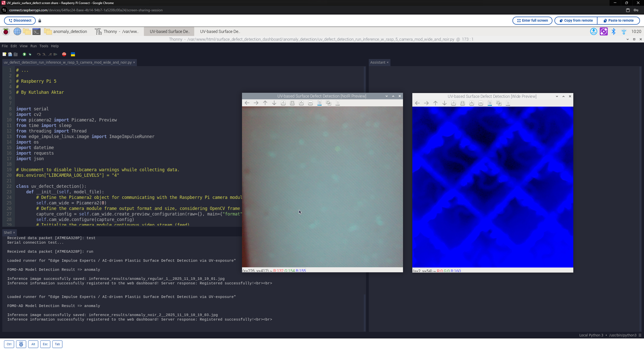644x350 pixels.
Task: Zoom in on Wide Preview image
Action: [x=472, y=103]
